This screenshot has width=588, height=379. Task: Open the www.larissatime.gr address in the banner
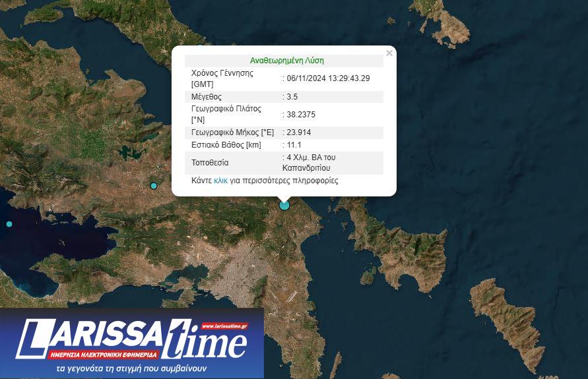click(x=224, y=326)
